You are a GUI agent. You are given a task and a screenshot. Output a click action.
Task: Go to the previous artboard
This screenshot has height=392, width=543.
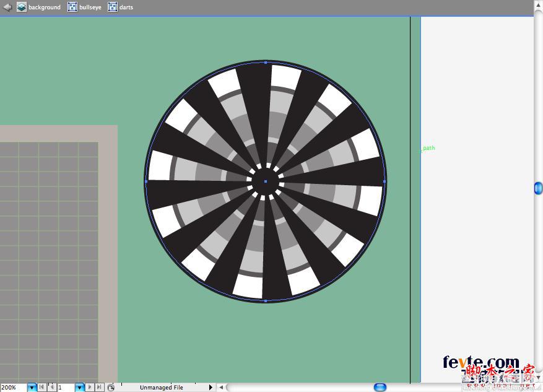coord(52,387)
